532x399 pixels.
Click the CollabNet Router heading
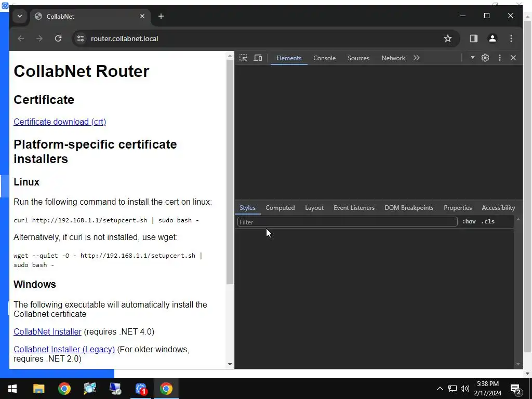tap(82, 71)
